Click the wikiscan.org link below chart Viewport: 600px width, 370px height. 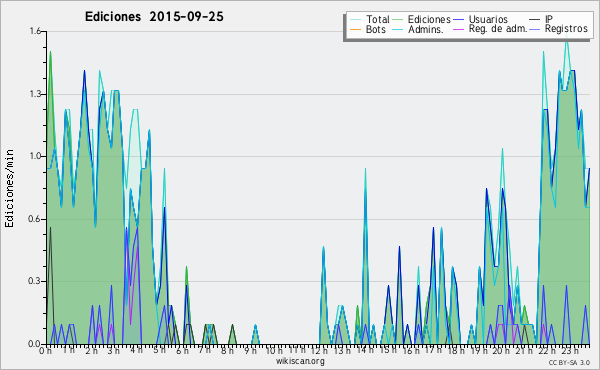click(300, 361)
